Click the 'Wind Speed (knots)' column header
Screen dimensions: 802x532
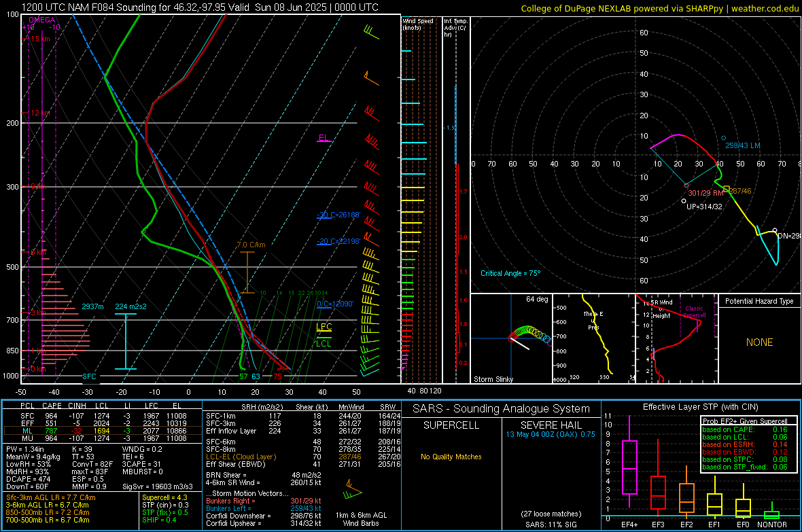417,24
